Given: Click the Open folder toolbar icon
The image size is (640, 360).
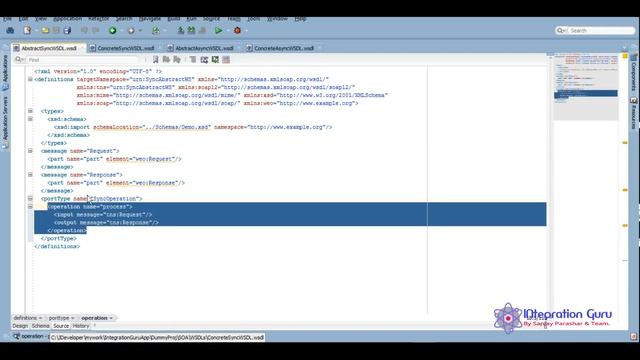Looking at the screenshot, I should 45,31.
